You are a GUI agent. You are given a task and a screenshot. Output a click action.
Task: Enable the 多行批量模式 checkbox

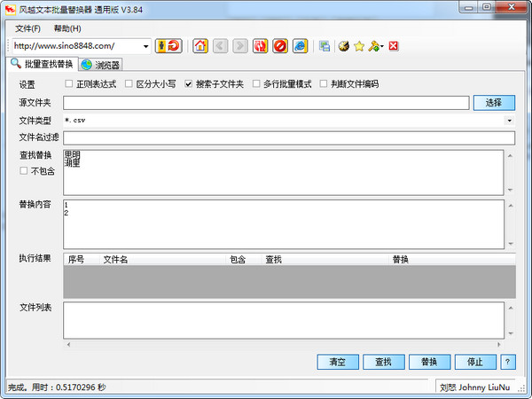point(256,83)
